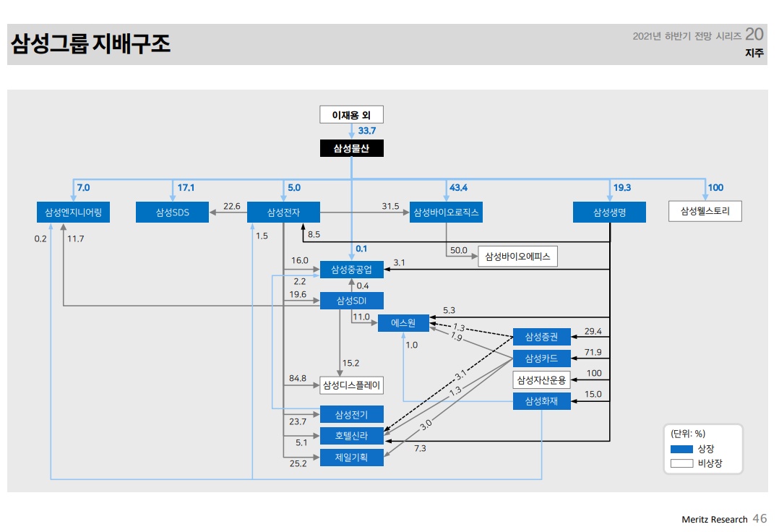Click the 삼성엔지니어링 node

point(74,212)
